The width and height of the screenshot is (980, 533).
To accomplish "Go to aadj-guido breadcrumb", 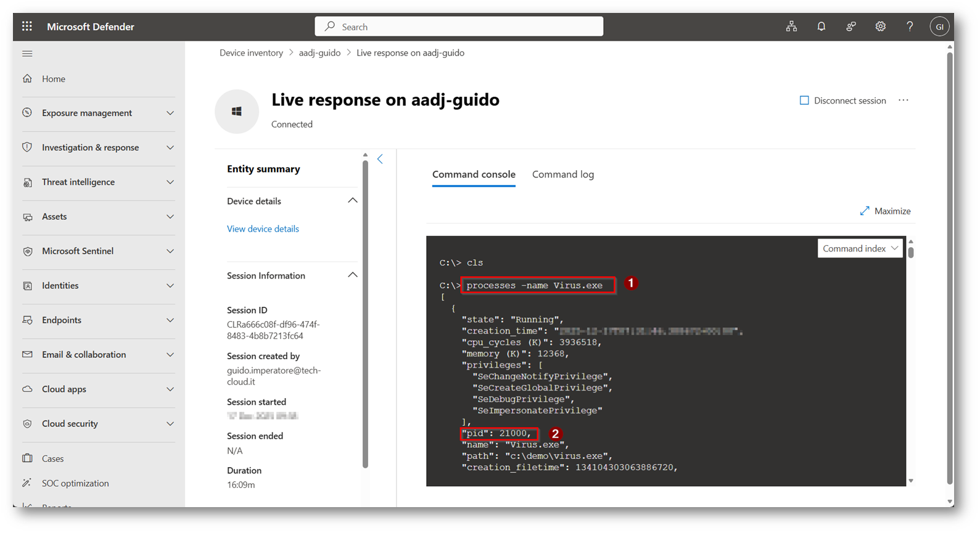I will (x=319, y=53).
